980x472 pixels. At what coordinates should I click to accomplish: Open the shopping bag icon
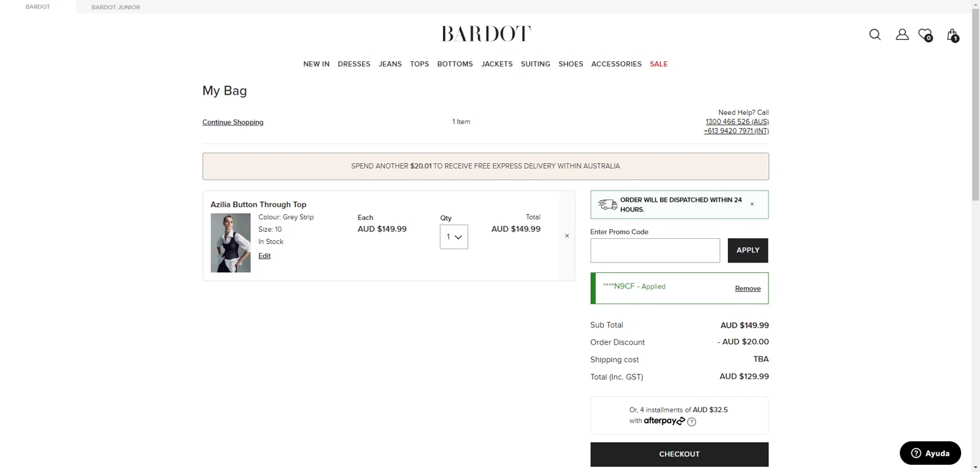tap(953, 35)
